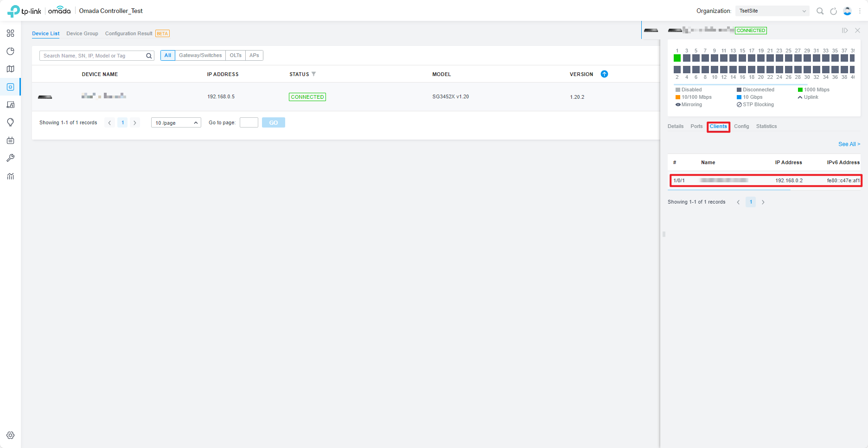The width and height of the screenshot is (868, 448).
Task: Open the Configuration Result tab
Action: click(x=129, y=33)
